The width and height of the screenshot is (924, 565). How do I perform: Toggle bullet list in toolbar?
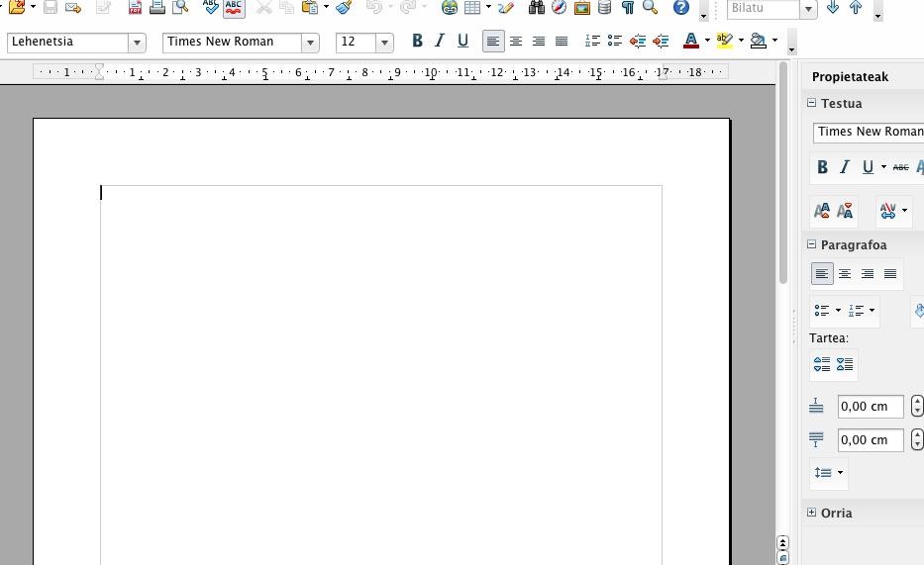tap(615, 41)
